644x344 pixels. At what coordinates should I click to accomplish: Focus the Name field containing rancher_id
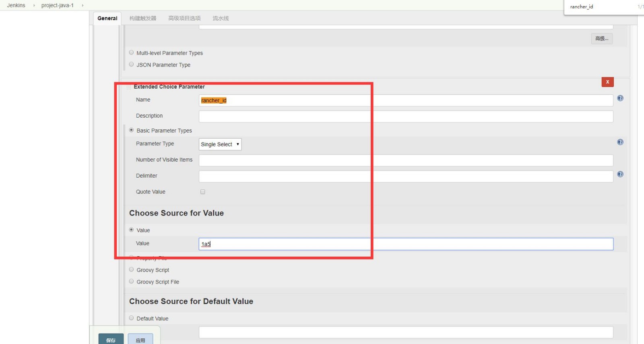406,100
